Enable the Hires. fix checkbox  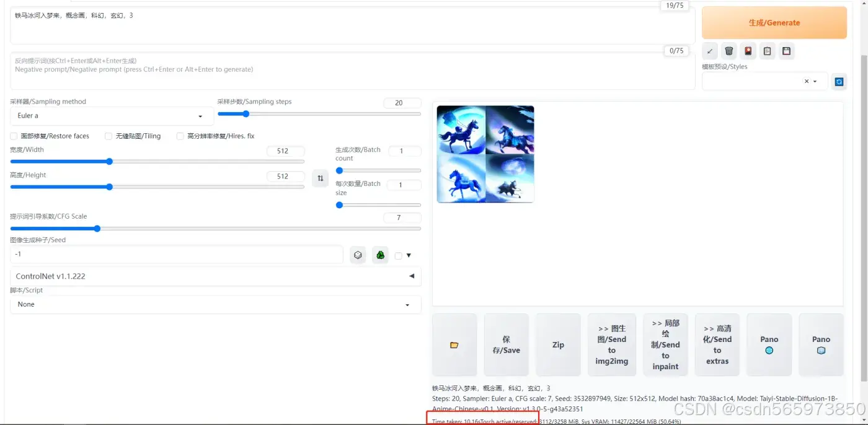point(180,136)
